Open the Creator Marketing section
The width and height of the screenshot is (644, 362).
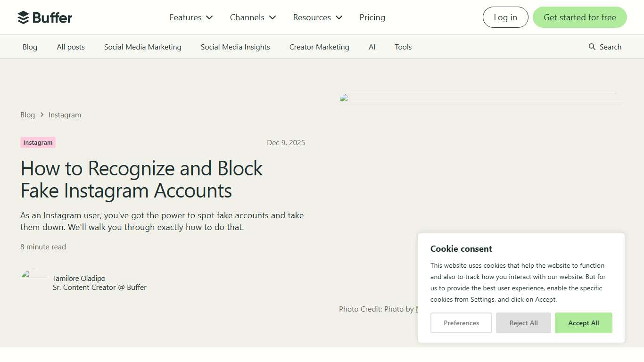click(x=319, y=47)
